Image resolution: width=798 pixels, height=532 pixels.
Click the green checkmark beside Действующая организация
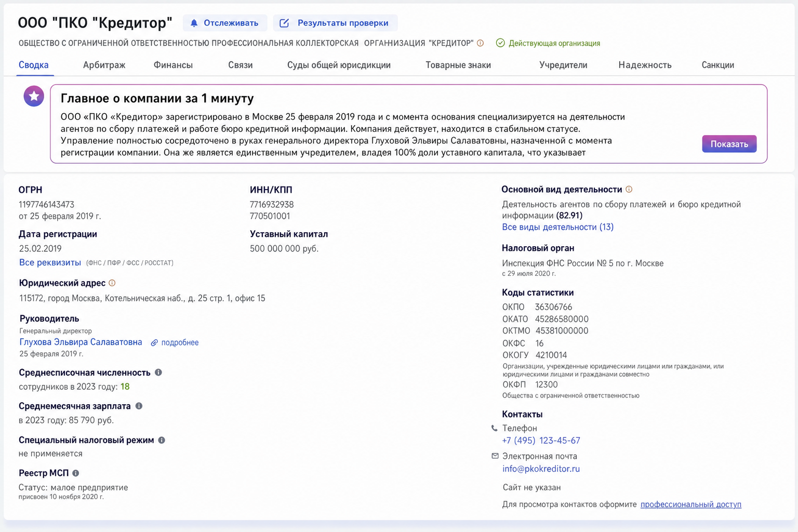(x=500, y=43)
